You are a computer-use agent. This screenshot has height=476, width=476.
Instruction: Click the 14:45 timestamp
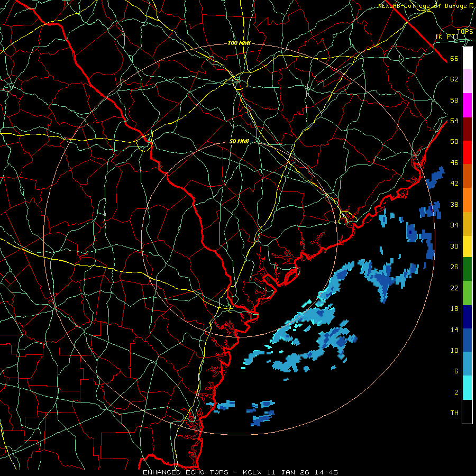click(326, 472)
